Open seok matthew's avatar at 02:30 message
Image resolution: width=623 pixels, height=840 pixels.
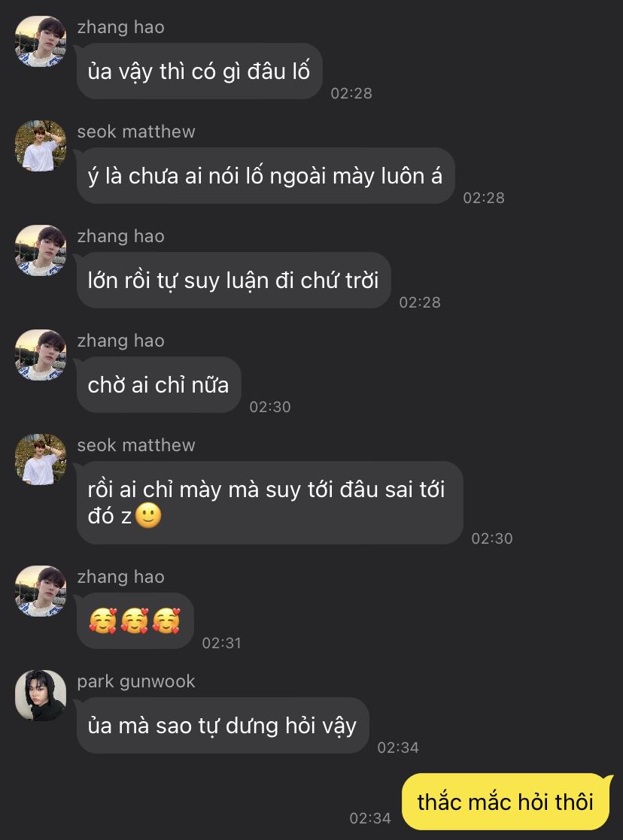click(x=40, y=459)
